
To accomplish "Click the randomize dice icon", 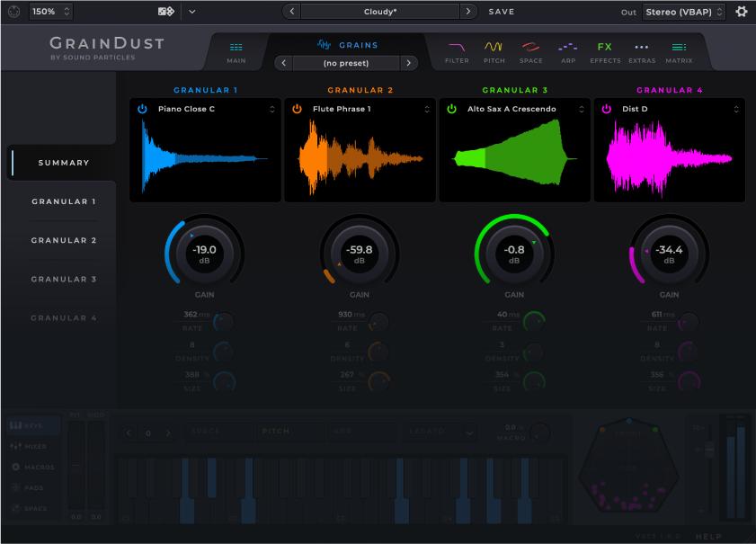I will click(x=166, y=11).
